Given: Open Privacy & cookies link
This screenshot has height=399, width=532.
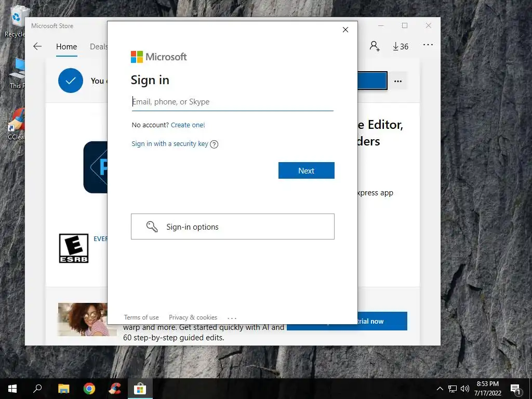Looking at the screenshot, I should pyautogui.click(x=193, y=317).
